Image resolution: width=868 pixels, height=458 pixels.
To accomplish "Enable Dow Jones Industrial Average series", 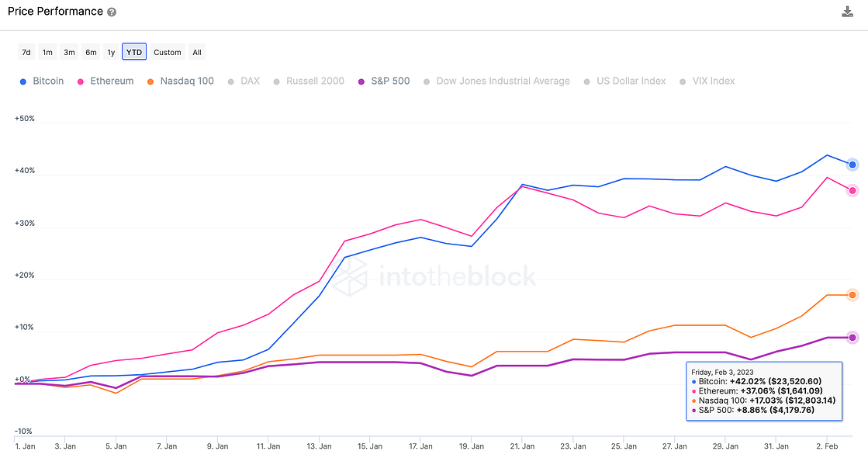I will click(x=496, y=81).
